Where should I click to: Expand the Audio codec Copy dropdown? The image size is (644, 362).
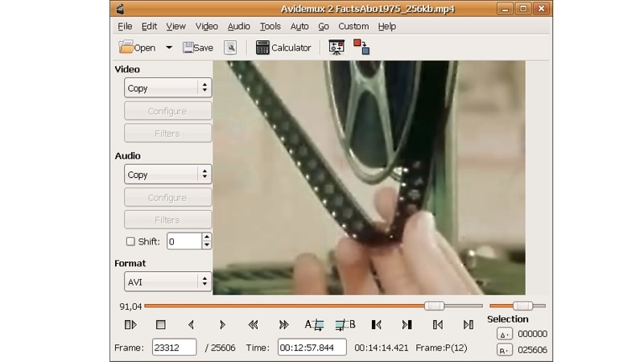point(168,175)
